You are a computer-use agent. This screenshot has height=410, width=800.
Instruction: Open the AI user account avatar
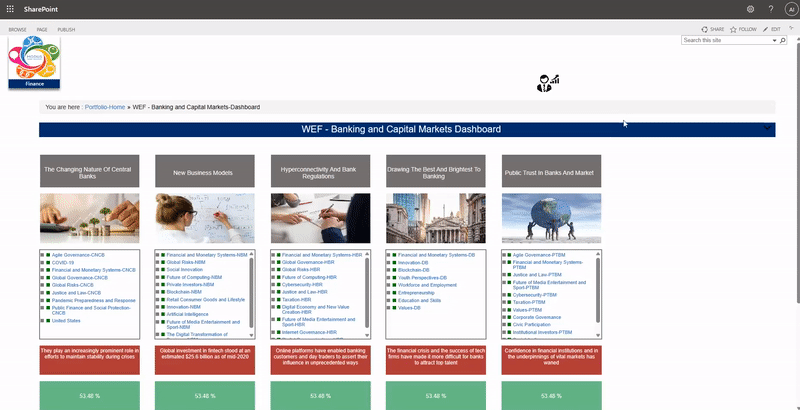[791, 9]
